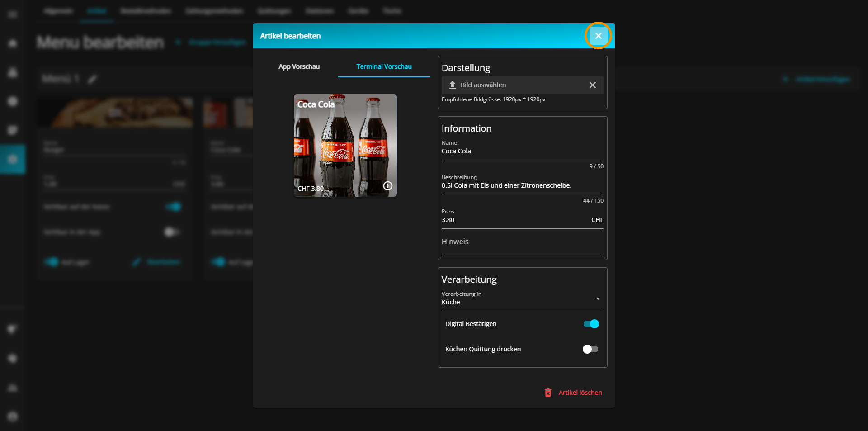This screenshot has width=868, height=431.
Task: Enable Küchen Quittung drucken switch
Action: click(x=590, y=349)
